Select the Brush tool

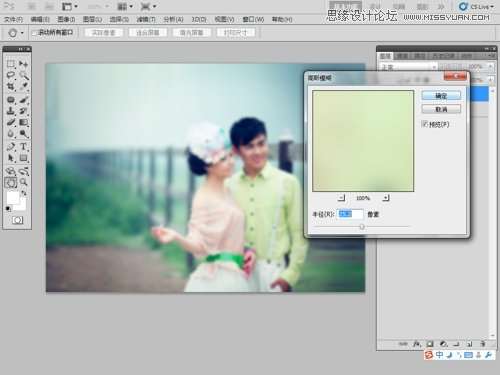coord(23,100)
